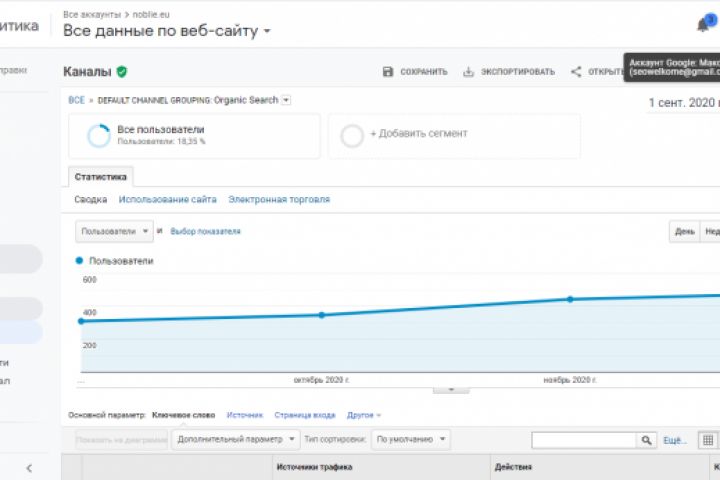Click the date range '1 сент. 2020' selector
The height and width of the screenshot is (480, 720).
pyautogui.click(x=683, y=103)
